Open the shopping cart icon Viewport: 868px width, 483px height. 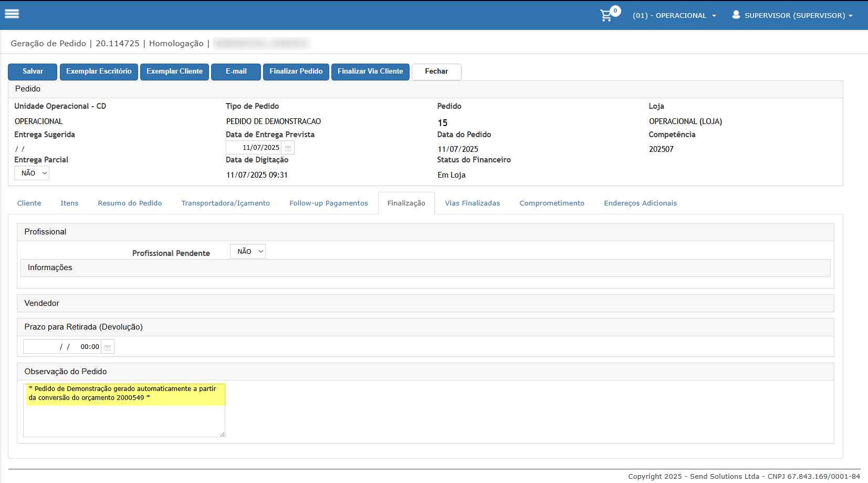click(606, 15)
